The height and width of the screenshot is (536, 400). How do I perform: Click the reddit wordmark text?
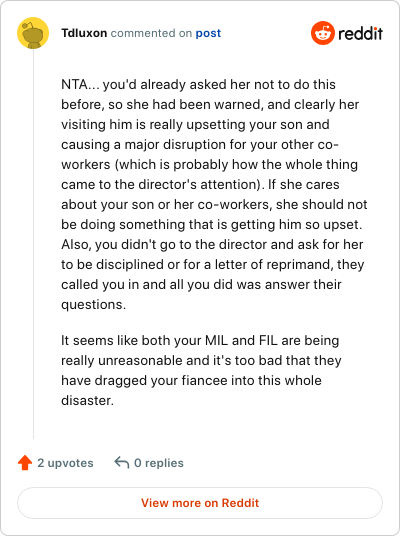coord(360,34)
